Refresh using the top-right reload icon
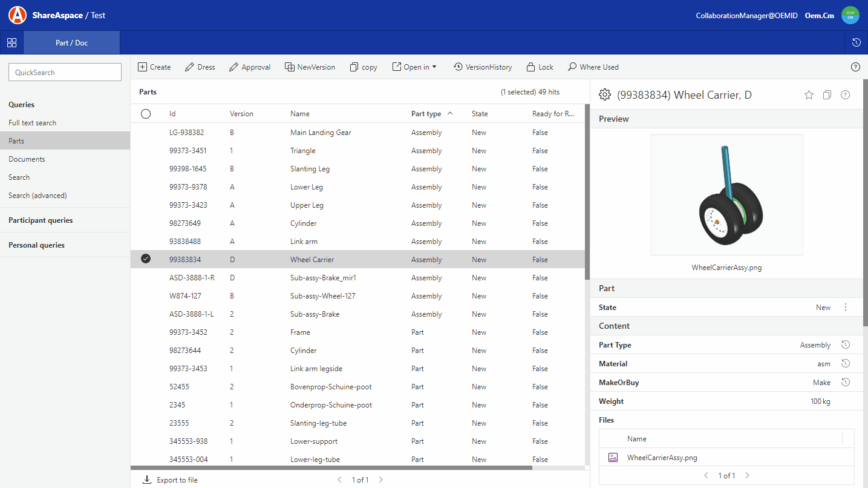 click(x=857, y=42)
